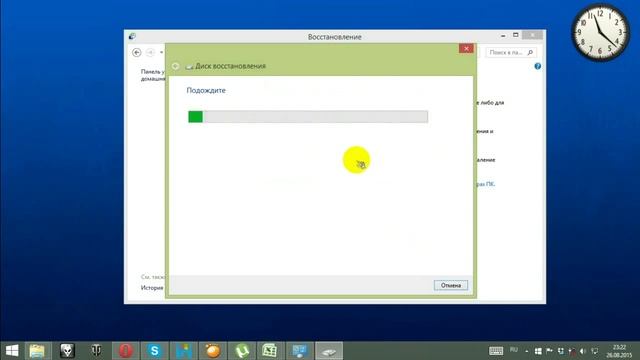Open the orange ball app on taskbar

[213, 351]
